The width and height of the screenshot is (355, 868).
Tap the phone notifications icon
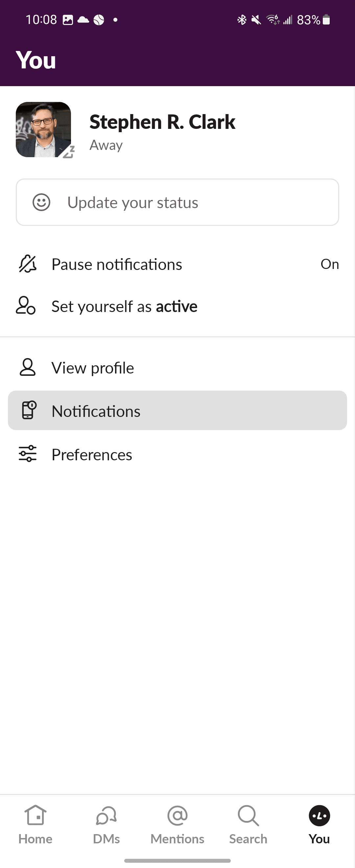[x=29, y=410]
